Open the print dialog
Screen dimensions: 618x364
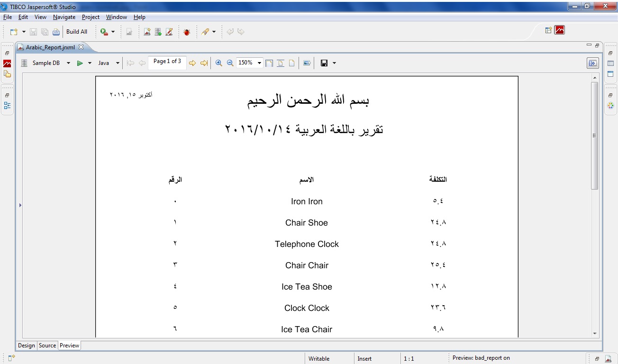pos(56,31)
